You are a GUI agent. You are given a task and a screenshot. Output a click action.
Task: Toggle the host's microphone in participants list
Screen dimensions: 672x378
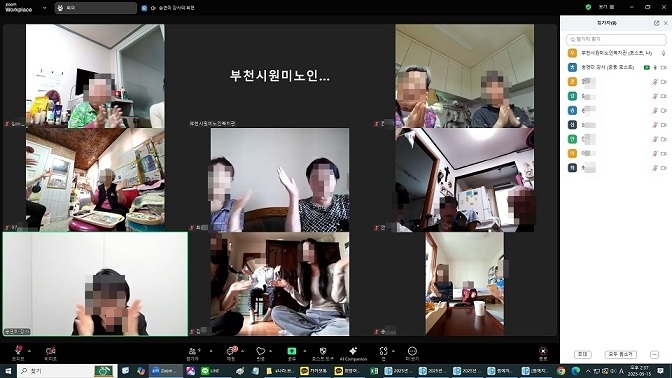[663, 53]
